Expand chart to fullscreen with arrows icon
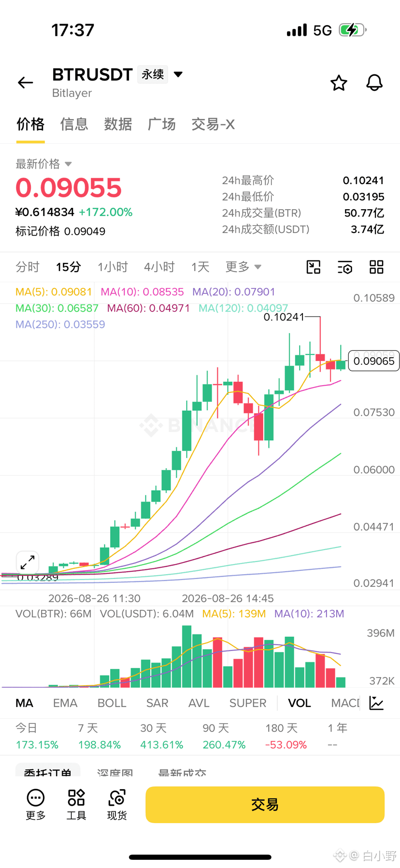400x868 pixels. click(x=28, y=562)
